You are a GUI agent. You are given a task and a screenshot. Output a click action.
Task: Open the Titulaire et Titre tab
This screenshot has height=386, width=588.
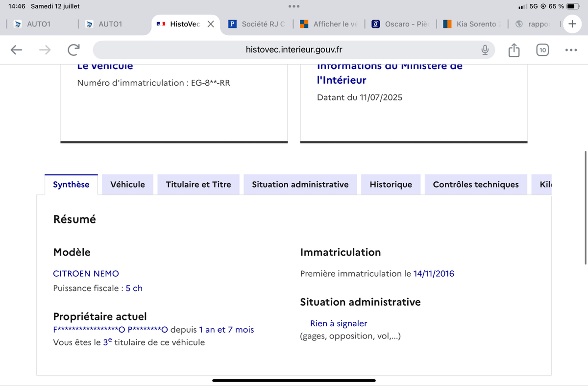(198, 185)
